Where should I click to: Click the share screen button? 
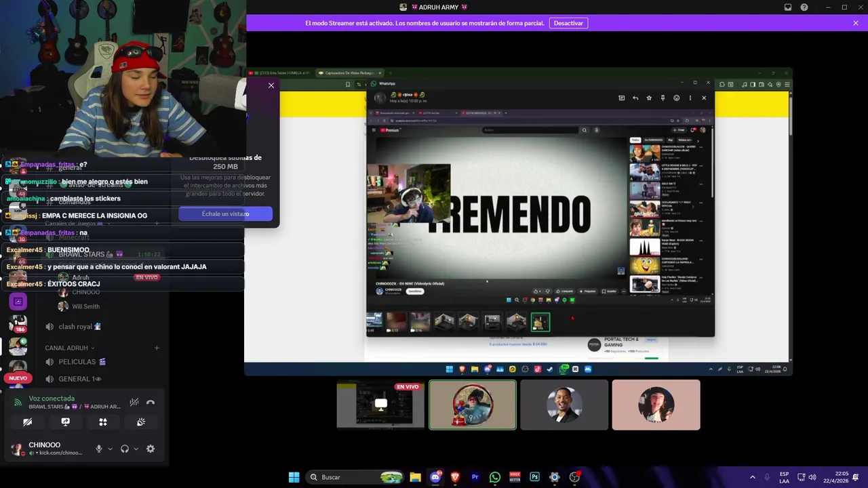pyautogui.click(x=65, y=422)
